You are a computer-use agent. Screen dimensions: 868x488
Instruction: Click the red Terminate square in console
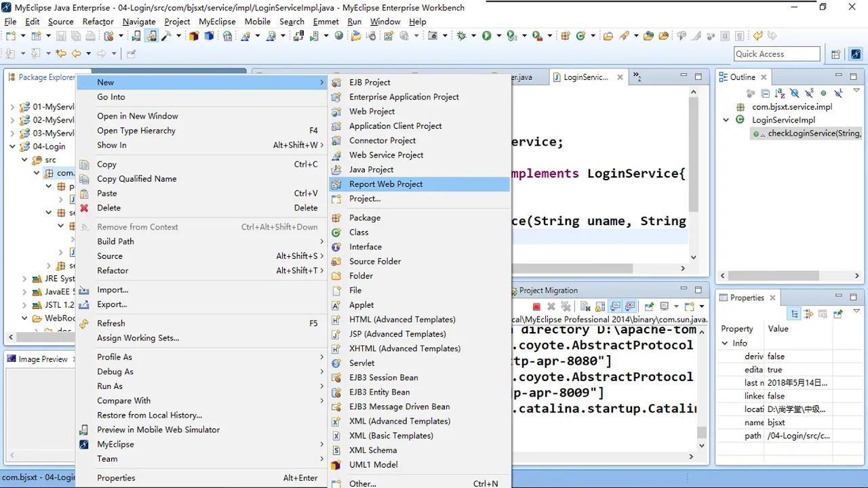pos(536,306)
